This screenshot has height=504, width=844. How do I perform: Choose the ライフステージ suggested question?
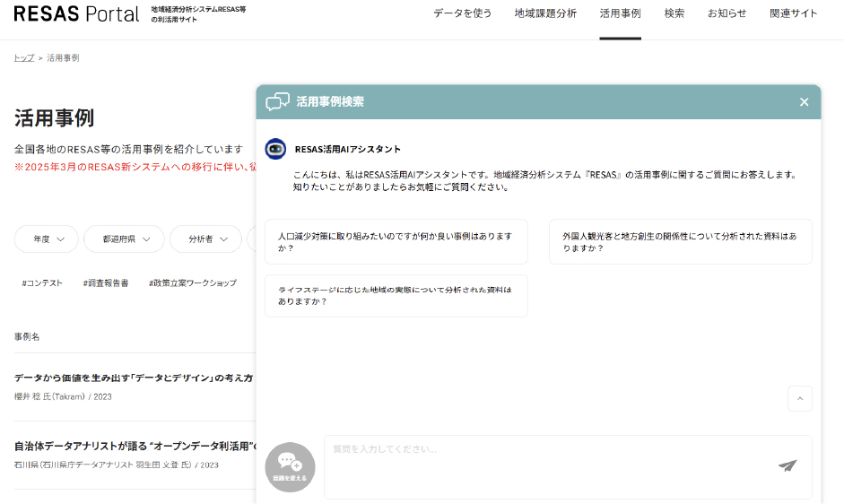coord(396,296)
